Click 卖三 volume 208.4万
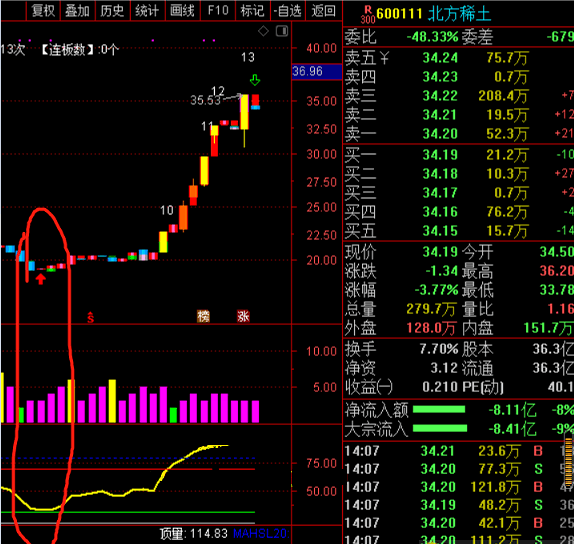 point(503,96)
